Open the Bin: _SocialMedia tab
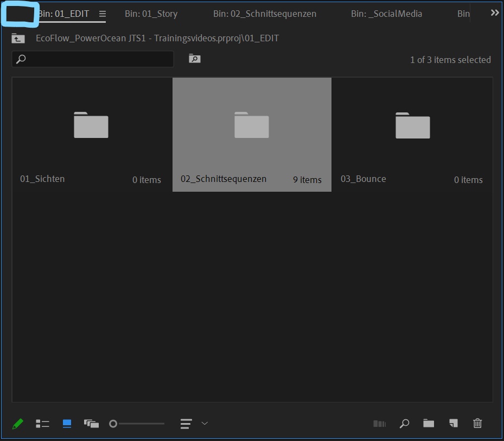504x441 pixels. click(x=387, y=14)
